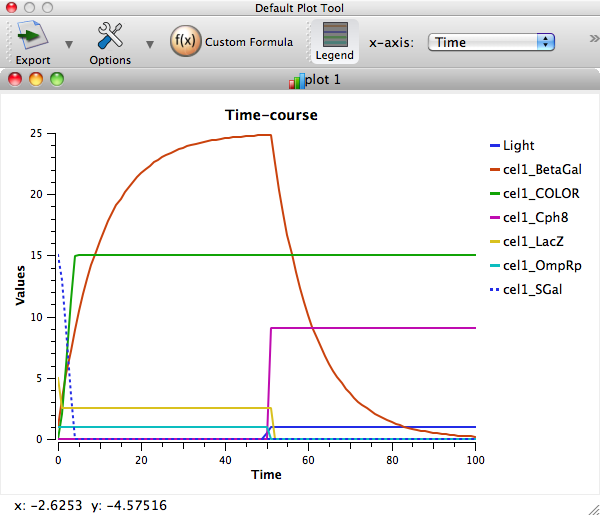Click the cel1_SGal dotted legend entry
The height and width of the screenshot is (516, 600).
[534, 290]
